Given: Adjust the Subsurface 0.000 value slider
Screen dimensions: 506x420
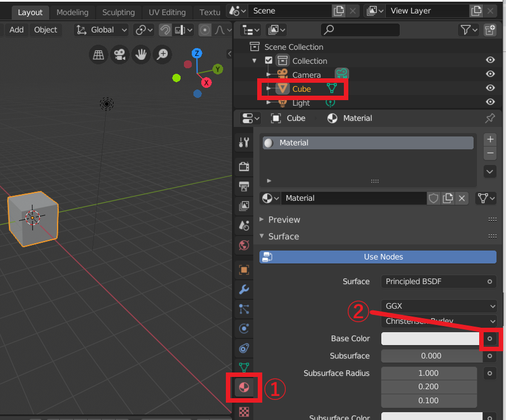Looking at the screenshot, I should (432, 356).
